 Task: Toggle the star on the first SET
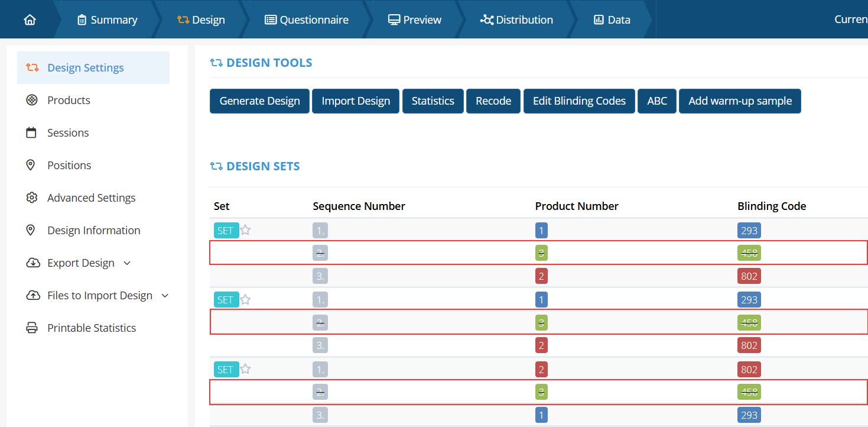(x=246, y=230)
